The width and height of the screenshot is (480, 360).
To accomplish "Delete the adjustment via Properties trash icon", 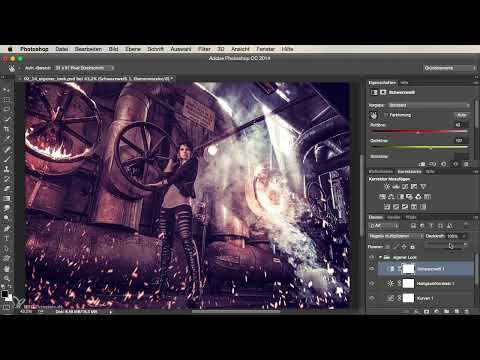I will [x=466, y=164].
